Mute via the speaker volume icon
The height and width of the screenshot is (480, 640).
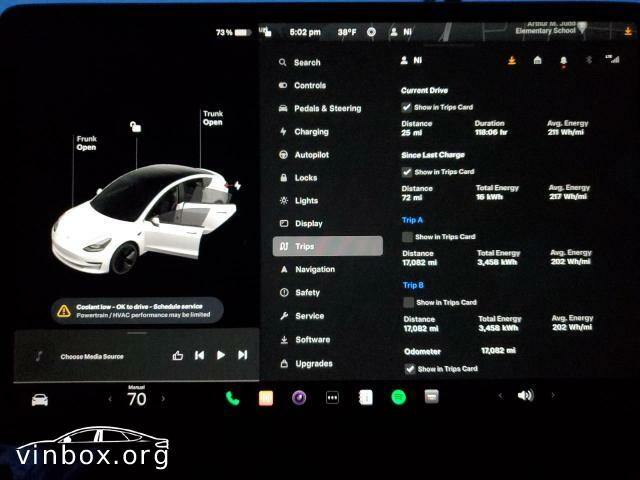(x=525, y=395)
